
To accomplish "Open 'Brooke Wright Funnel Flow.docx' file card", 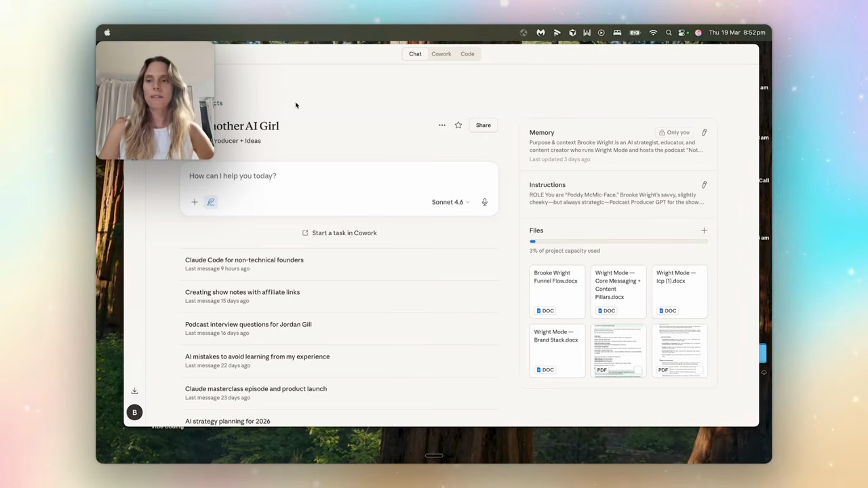I will (557, 292).
